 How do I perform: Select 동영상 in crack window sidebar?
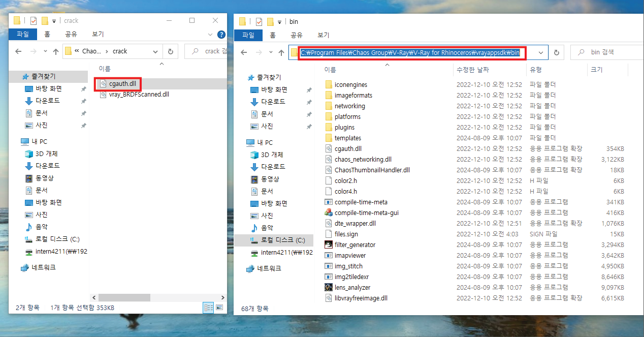tap(44, 178)
